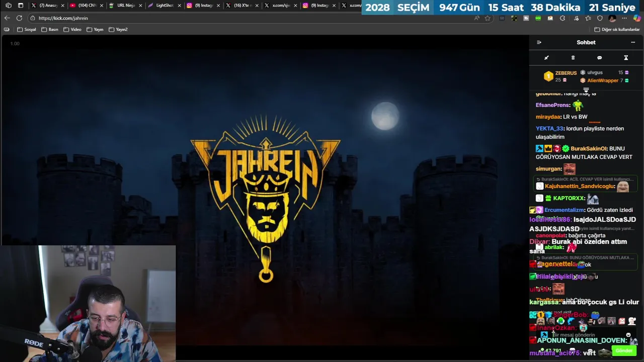Open Diğer sık kullanılanlar folder
The height and width of the screenshot is (362, 644).
pos(617,30)
